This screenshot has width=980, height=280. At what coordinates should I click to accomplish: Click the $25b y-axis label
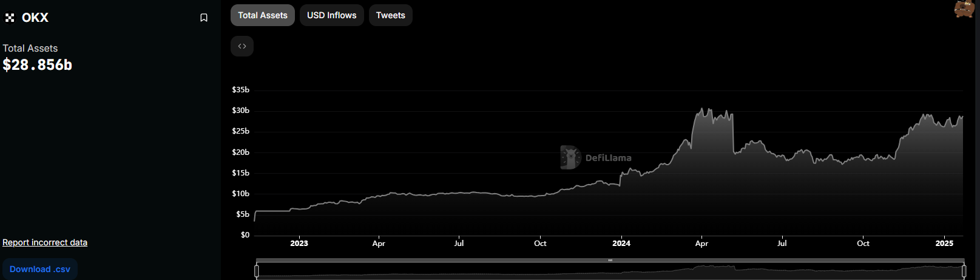240,131
